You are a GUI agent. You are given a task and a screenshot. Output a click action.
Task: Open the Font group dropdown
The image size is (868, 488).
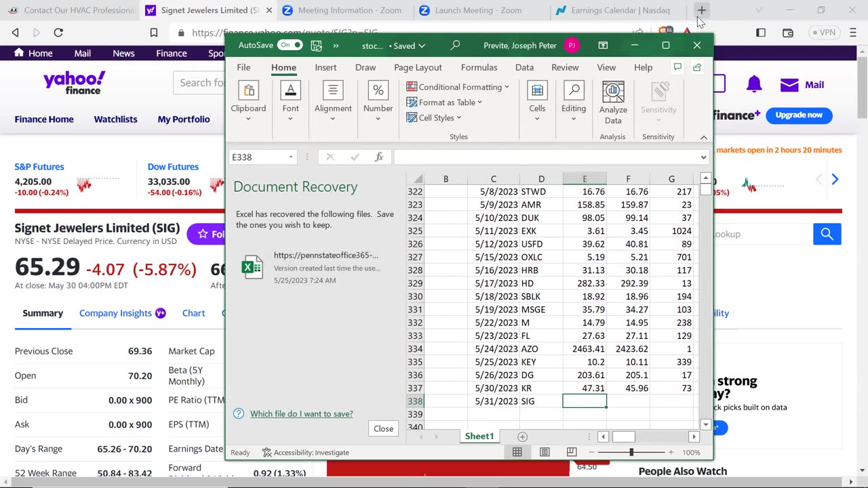point(290,102)
